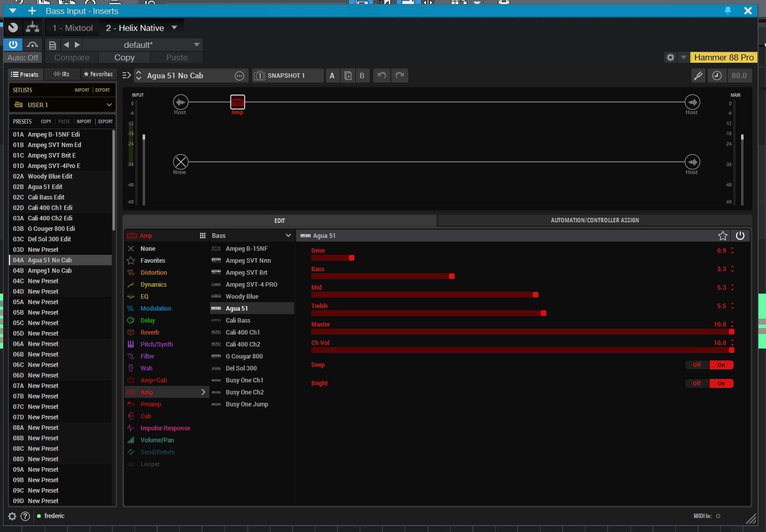The image size is (766, 532).
Task: Click the Amp block in signal chain
Action: point(237,102)
